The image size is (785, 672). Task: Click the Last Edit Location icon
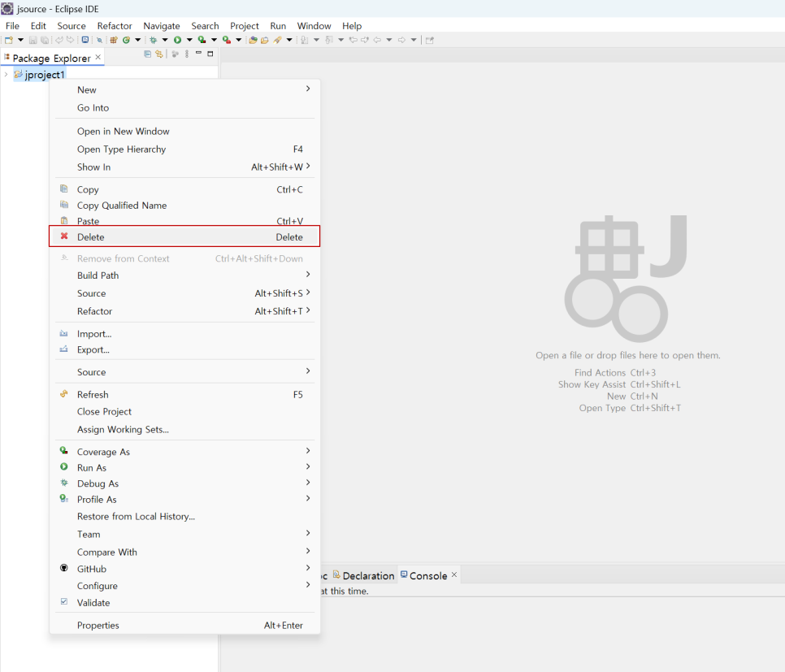pyautogui.click(x=353, y=40)
